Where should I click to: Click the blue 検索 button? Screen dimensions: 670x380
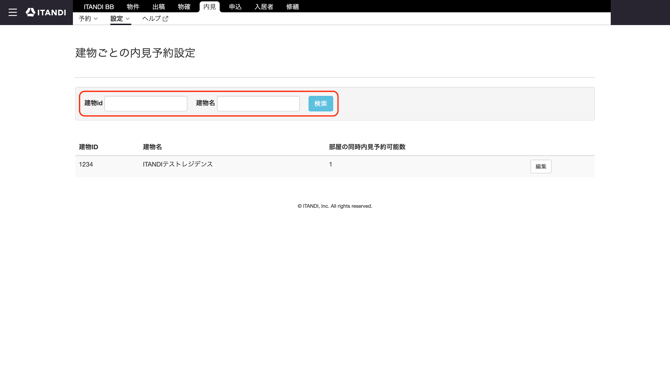(x=320, y=103)
